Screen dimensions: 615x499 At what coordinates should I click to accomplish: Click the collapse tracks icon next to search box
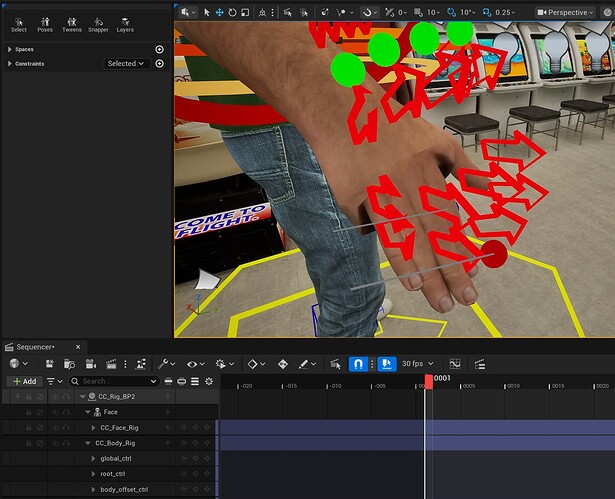coord(169,381)
